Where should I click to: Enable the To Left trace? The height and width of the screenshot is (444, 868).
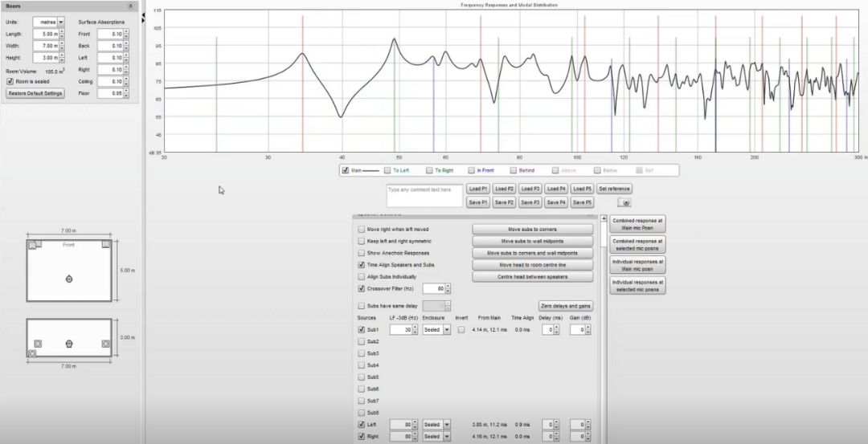pos(387,170)
